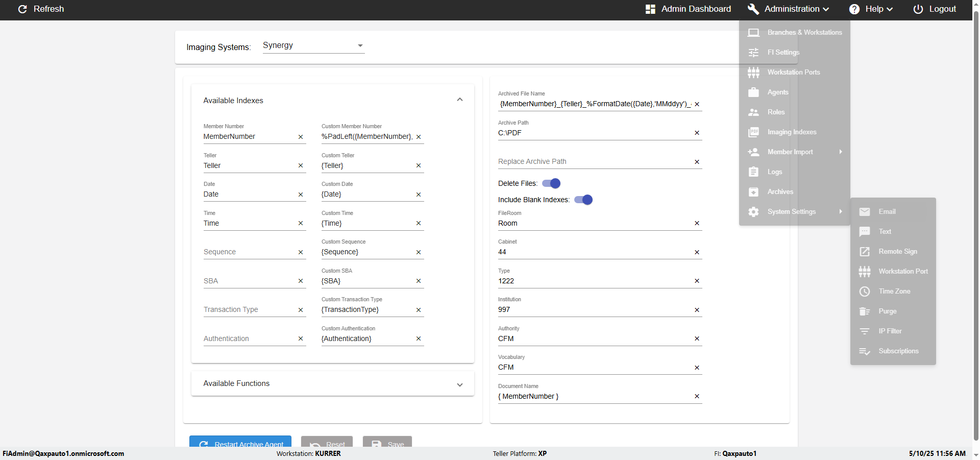Collapse the Available Indexes panel
980x460 pixels.
pyautogui.click(x=459, y=100)
